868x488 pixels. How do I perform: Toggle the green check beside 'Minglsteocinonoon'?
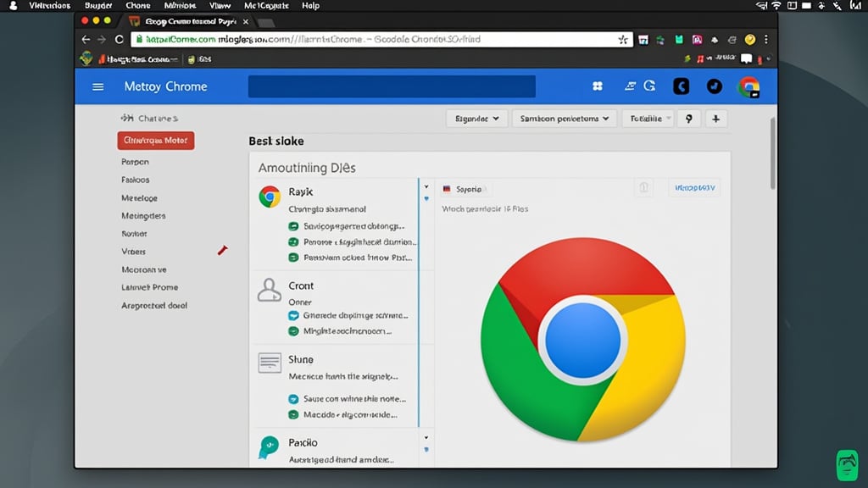point(293,331)
